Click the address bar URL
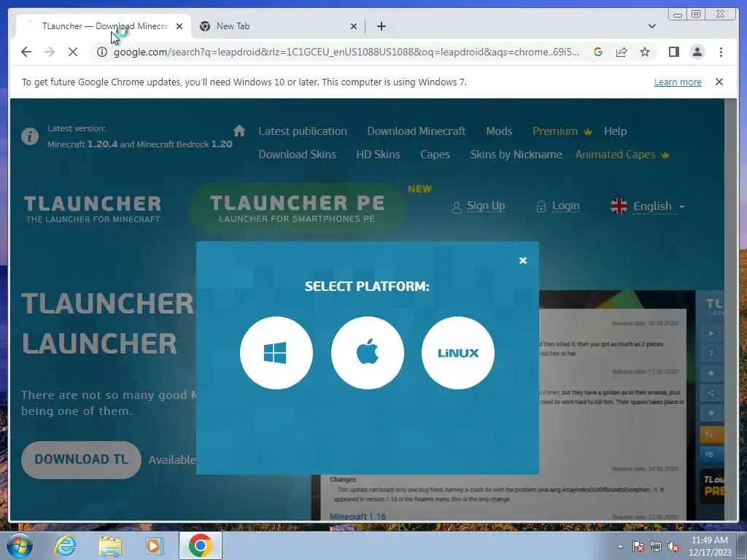Viewport: 747px width, 560px height. pos(347,52)
